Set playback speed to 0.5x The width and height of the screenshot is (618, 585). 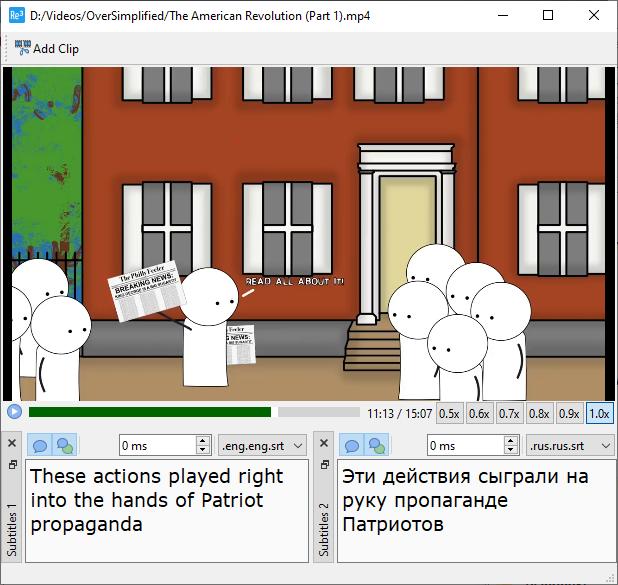(x=449, y=414)
